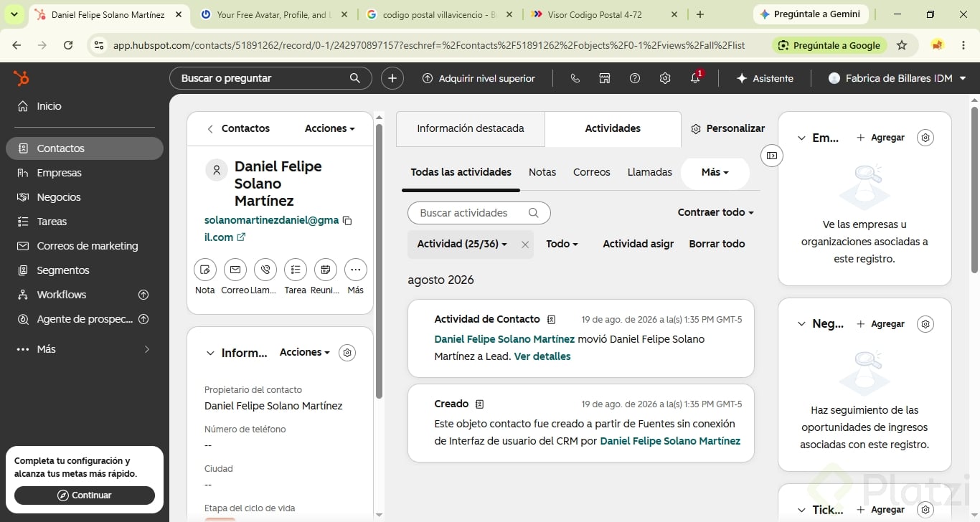This screenshot has width=980, height=522.
Task: Open the settings gear in top navigation
Action: click(x=665, y=78)
